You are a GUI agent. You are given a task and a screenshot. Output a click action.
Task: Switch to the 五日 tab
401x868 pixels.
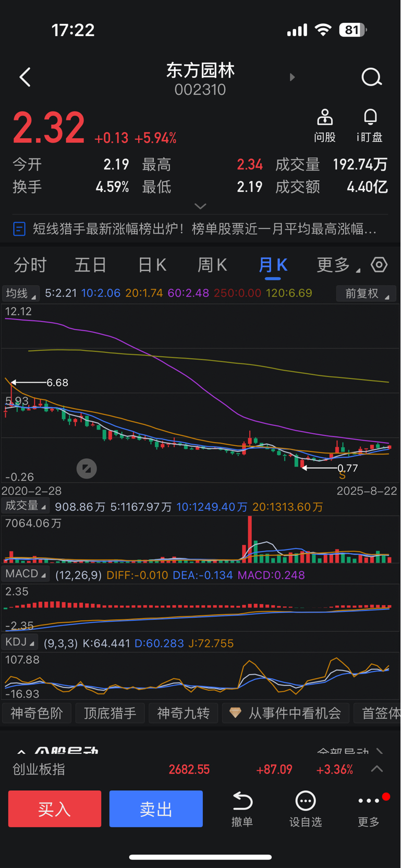[91, 265]
